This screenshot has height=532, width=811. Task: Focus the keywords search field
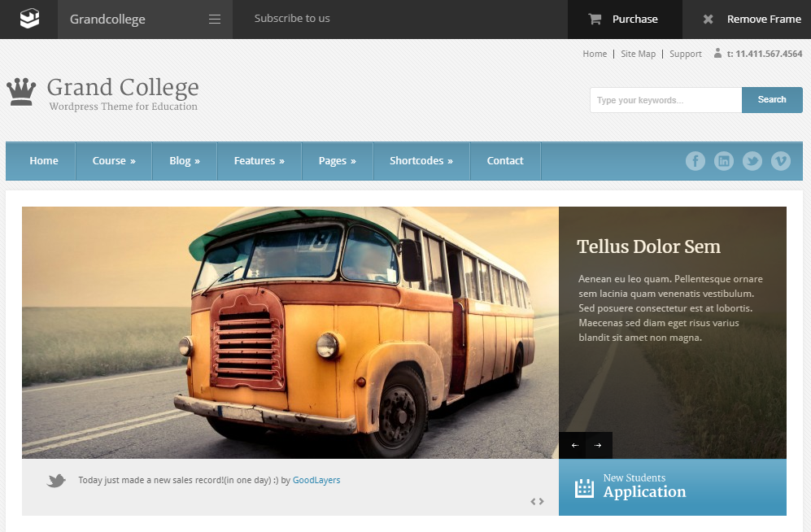pyautogui.click(x=665, y=100)
